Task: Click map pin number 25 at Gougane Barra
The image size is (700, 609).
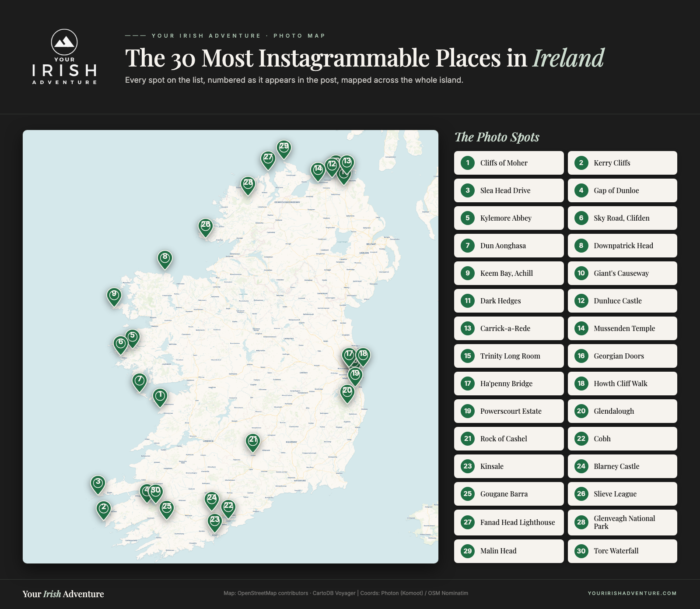Action: coord(167,509)
